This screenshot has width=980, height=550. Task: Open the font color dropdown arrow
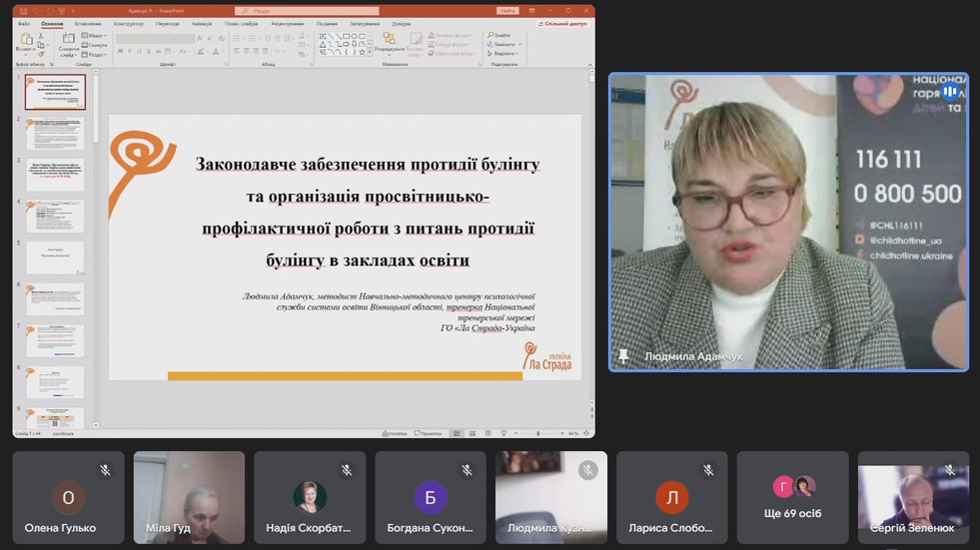223,51
